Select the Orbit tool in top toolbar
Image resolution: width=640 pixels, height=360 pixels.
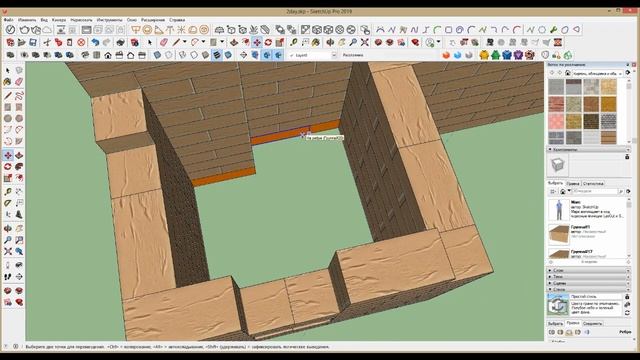click(330, 42)
